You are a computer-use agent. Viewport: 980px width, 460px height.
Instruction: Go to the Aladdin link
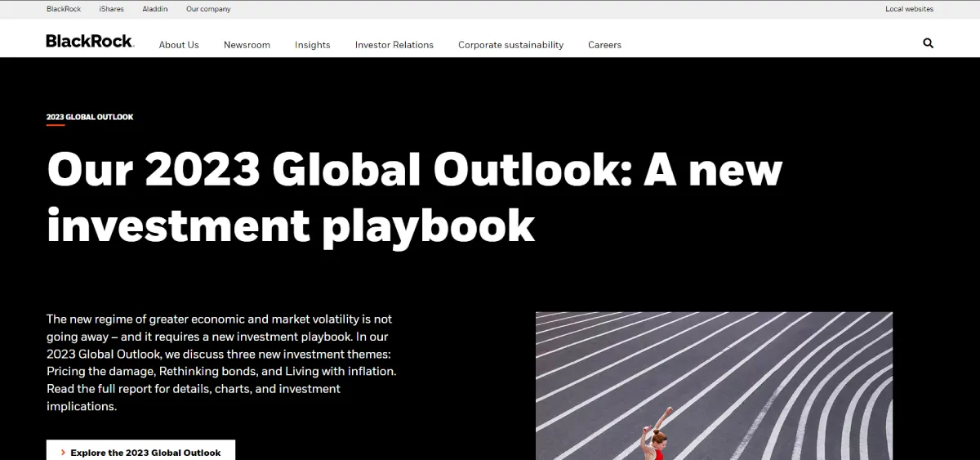coord(155,9)
